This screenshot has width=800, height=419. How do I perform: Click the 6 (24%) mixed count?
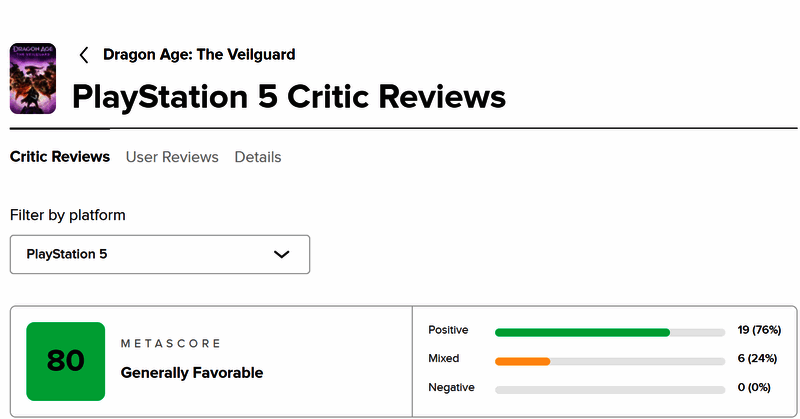tap(761, 358)
